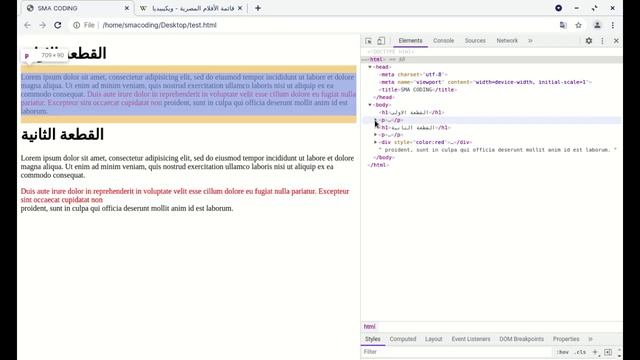The height and width of the screenshot is (360, 640).
Task: Click the address bar URL test.html
Action: coord(160,25)
